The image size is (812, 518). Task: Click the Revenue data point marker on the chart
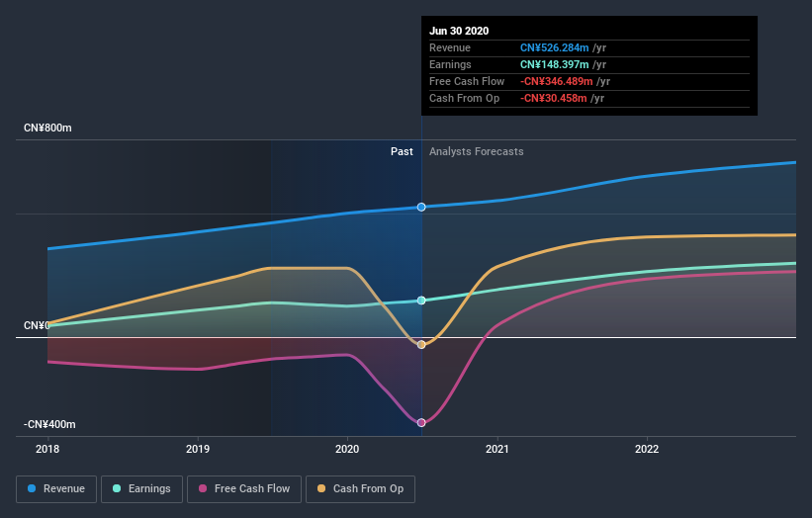pos(421,207)
